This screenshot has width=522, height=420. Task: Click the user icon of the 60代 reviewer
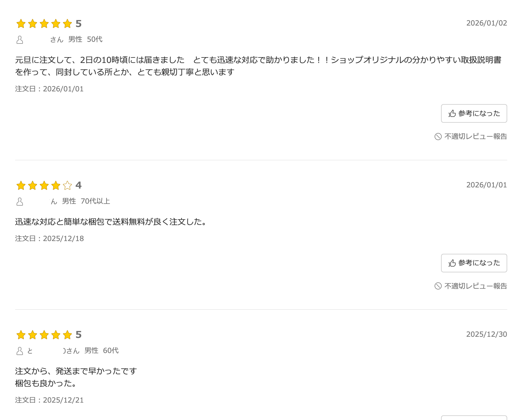(19, 351)
